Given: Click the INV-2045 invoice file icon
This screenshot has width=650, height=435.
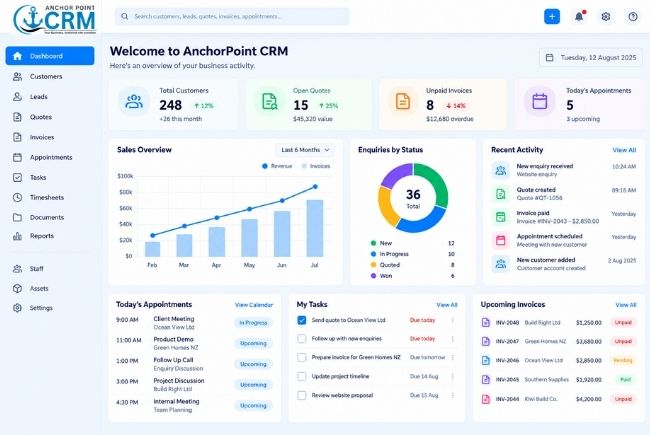Looking at the screenshot, I should [x=485, y=379].
